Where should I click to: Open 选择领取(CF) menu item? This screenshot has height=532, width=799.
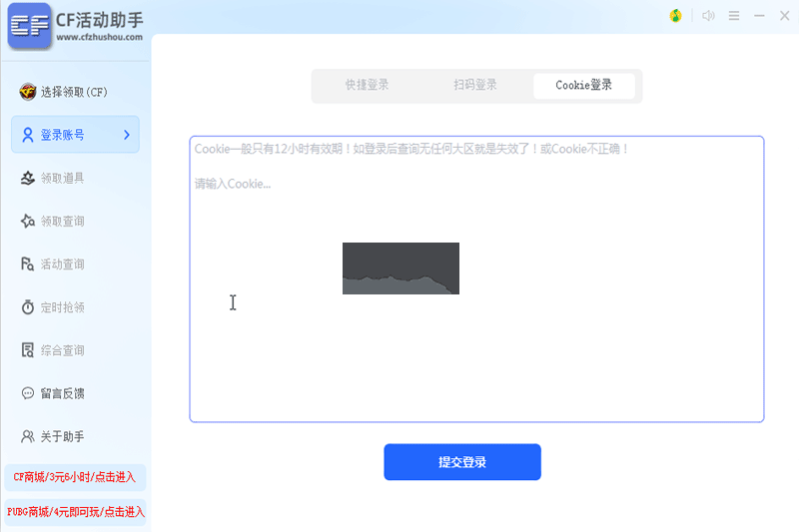pyautogui.click(x=75, y=92)
